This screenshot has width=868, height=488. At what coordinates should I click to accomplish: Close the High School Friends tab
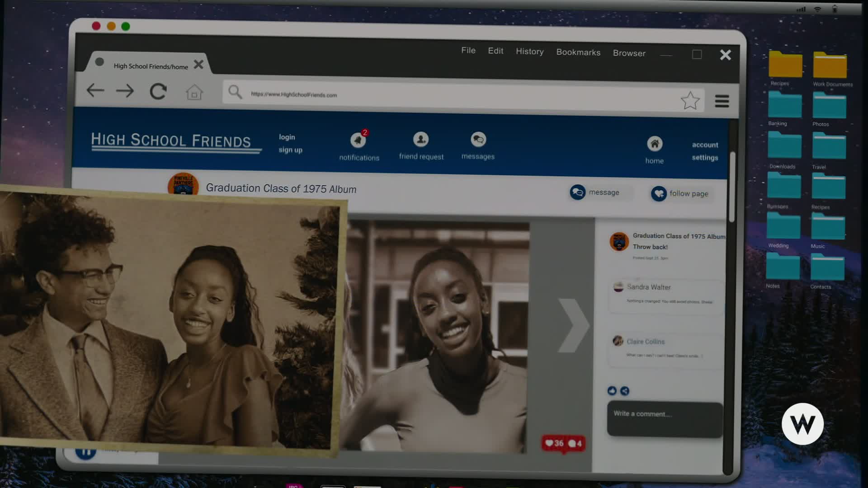tap(198, 65)
